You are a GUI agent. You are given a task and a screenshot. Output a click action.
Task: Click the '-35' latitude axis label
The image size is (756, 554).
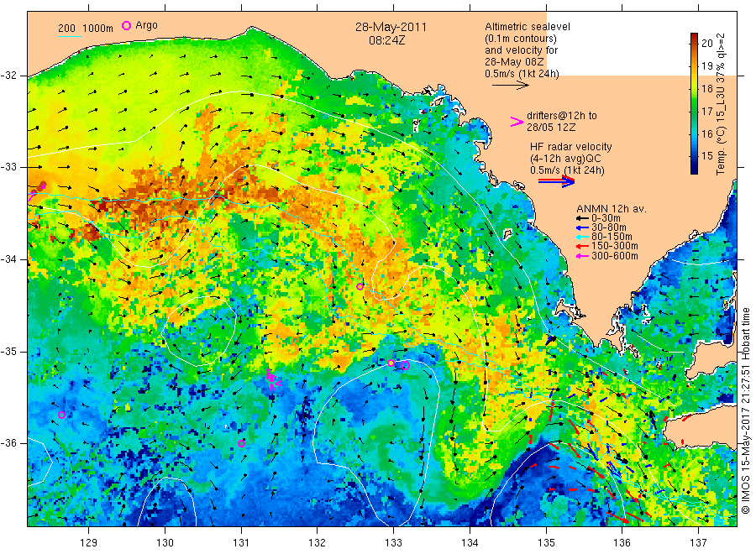8,352
